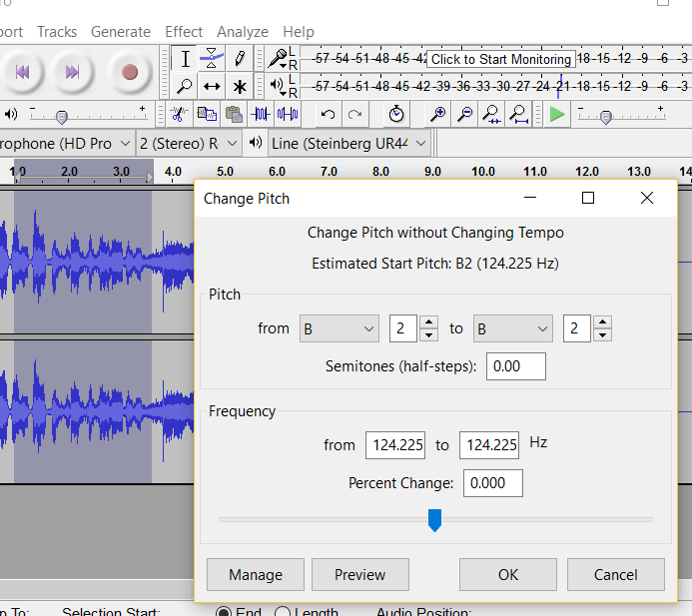This screenshot has width=692, height=616.
Task: Click the 'to' octave number field
Action: (x=577, y=328)
